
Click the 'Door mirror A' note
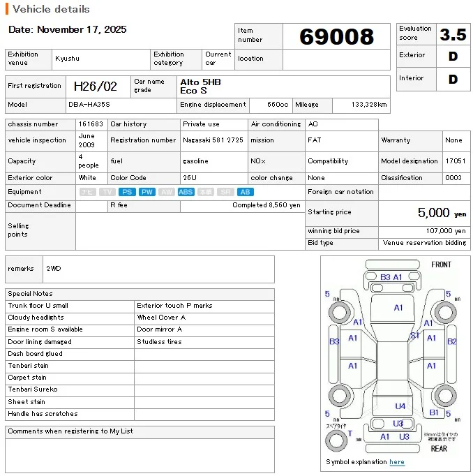tap(159, 329)
